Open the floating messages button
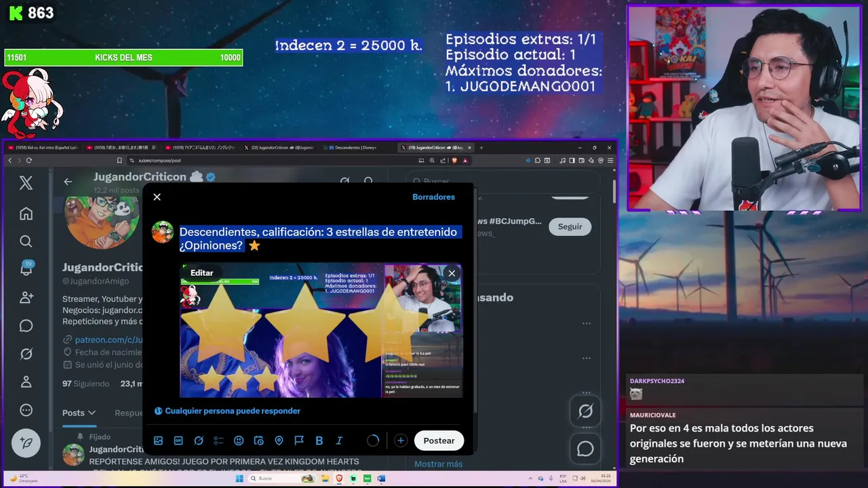The image size is (868, 488). [585, 449]
